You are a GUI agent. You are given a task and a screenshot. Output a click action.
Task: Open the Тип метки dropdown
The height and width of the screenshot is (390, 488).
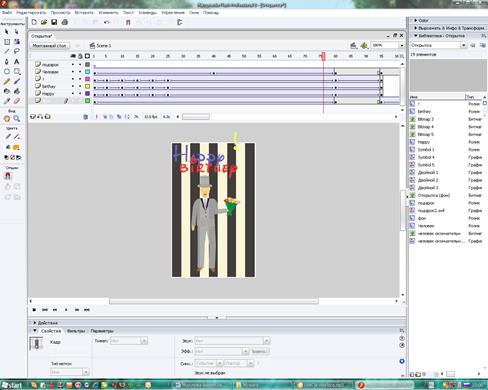click(86, 372)
